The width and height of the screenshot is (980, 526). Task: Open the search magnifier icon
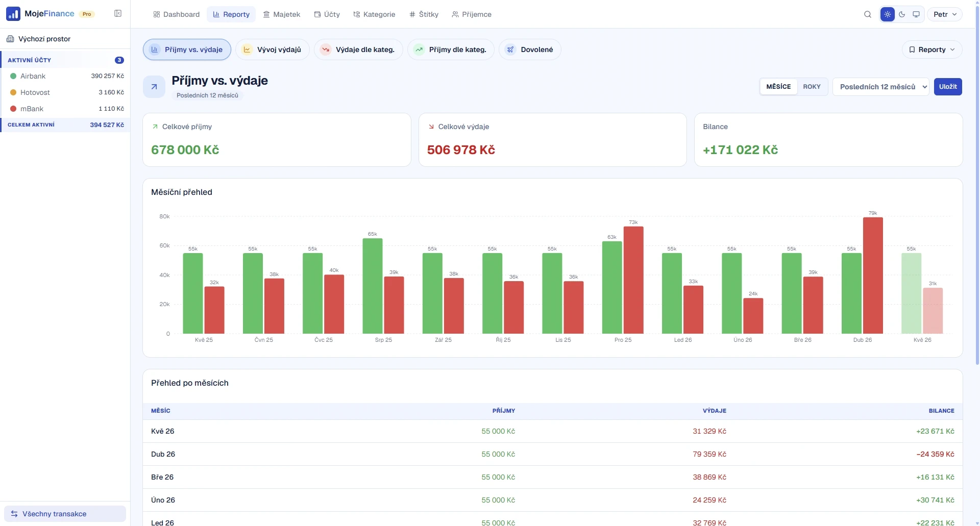[x=868, y=14]
